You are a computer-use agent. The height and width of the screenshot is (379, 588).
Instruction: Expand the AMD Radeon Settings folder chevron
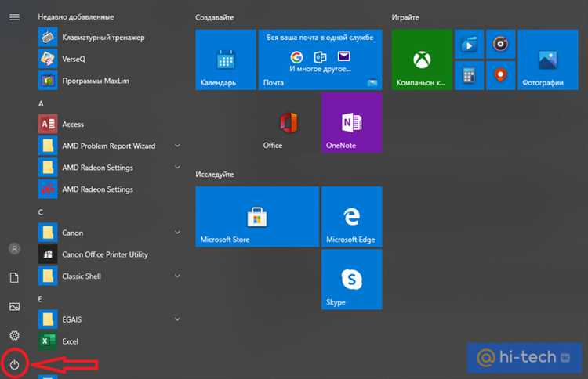pyautogui.click(x=178, y=168)
